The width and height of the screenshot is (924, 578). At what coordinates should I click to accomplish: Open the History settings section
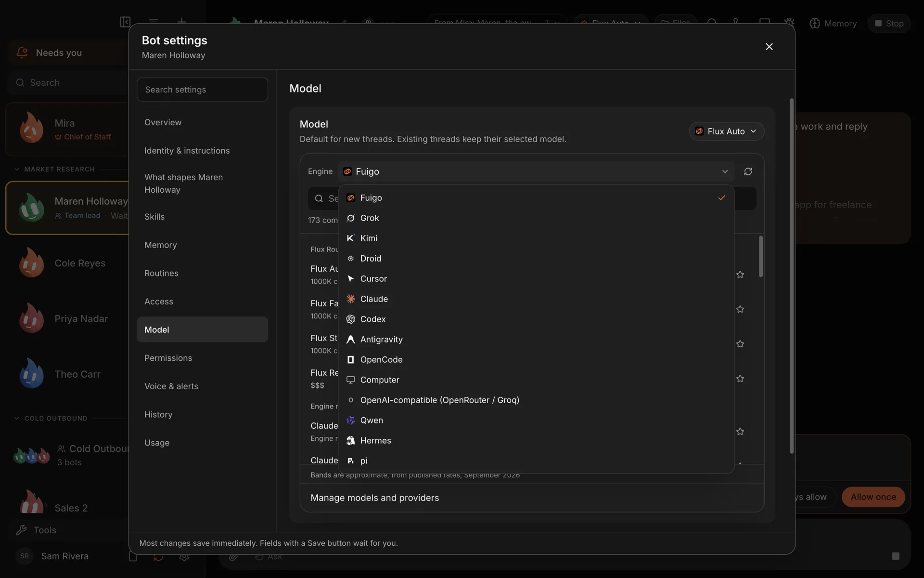[x=202, y=414]
